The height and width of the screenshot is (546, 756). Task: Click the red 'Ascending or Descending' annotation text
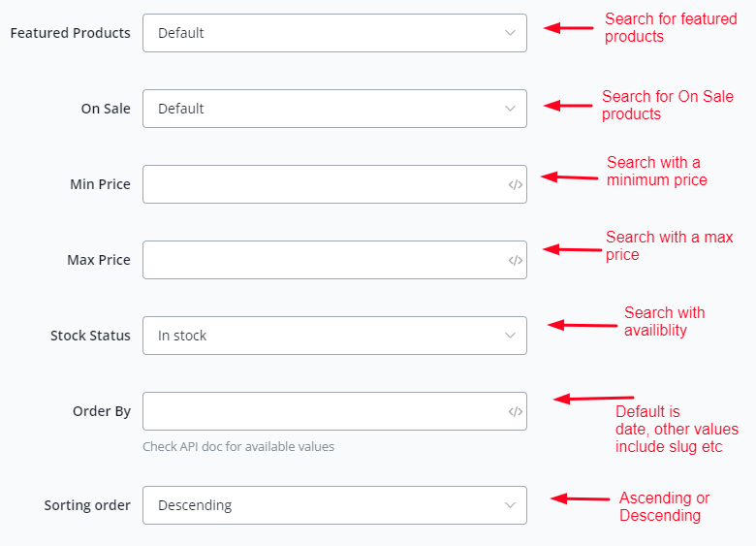coord(664,506)
